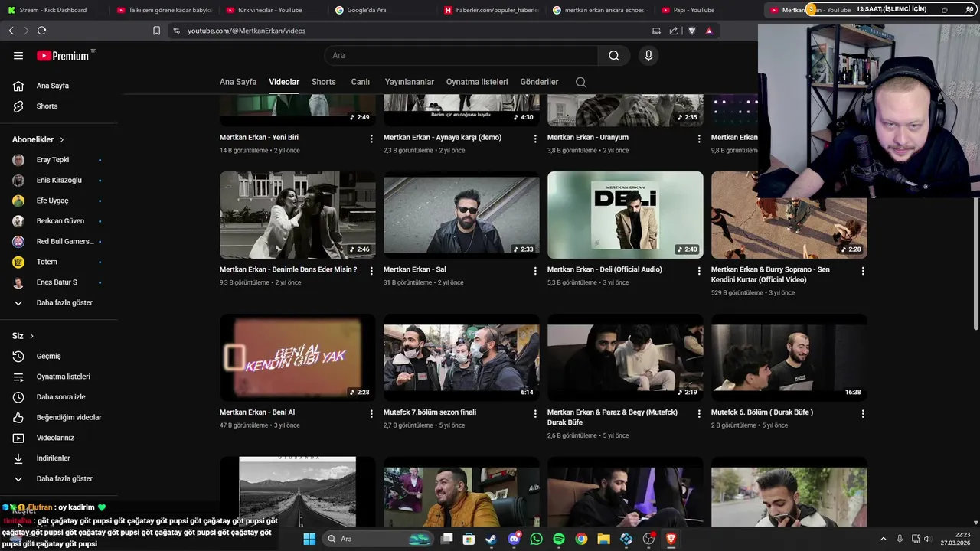This screenshot has width=980, height=551.
Task: Open options for Mertkan Erkan - Sal
Action: pyautogui.click(x=535, y=271)
